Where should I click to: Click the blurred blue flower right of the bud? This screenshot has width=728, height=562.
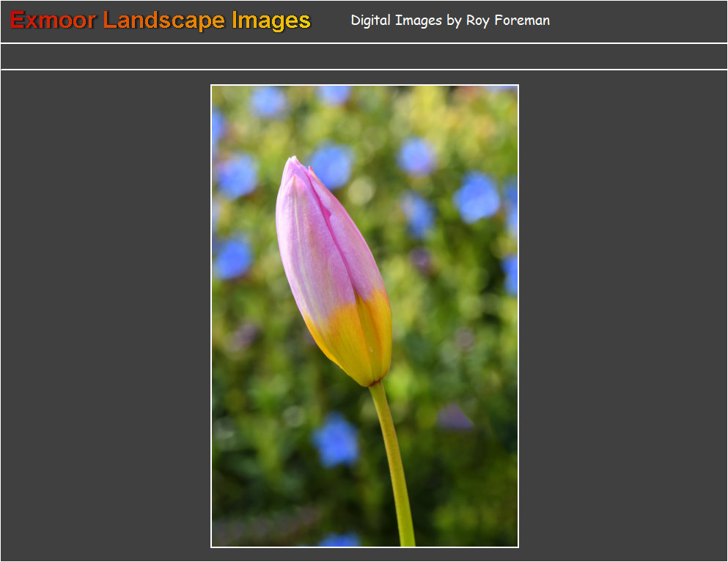point(477,197)
